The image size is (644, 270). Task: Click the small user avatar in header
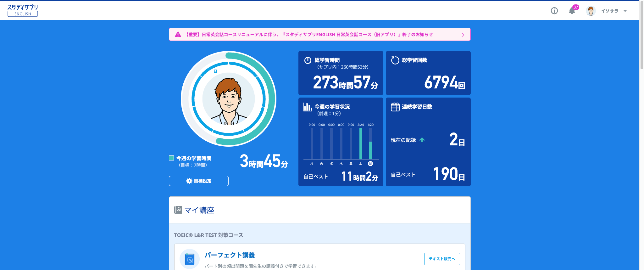[591, 11]
